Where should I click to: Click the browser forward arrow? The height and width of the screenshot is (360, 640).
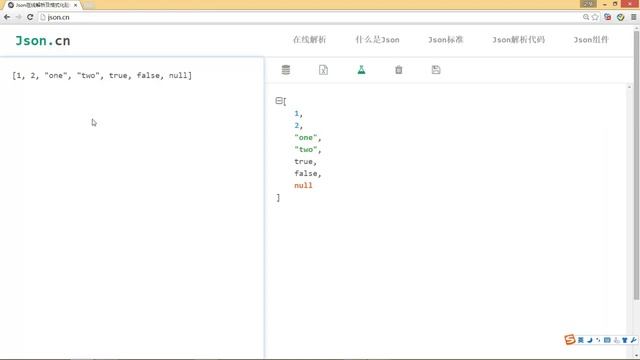(x=18, y=17)
